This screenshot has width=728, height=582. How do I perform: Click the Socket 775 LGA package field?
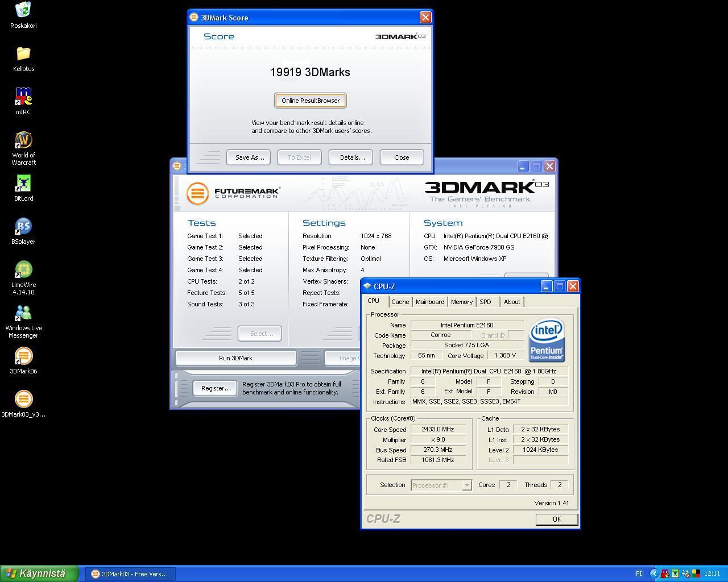pos(467,346)
